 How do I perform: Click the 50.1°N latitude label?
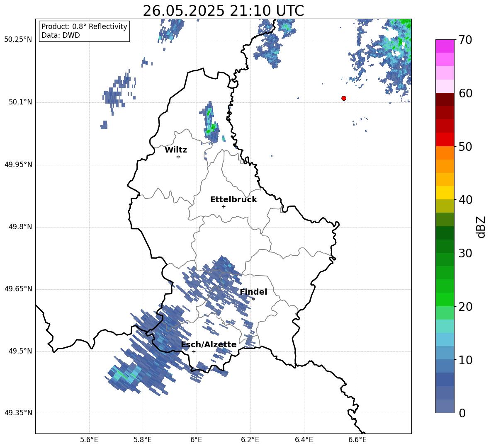(x=20, y=102)
